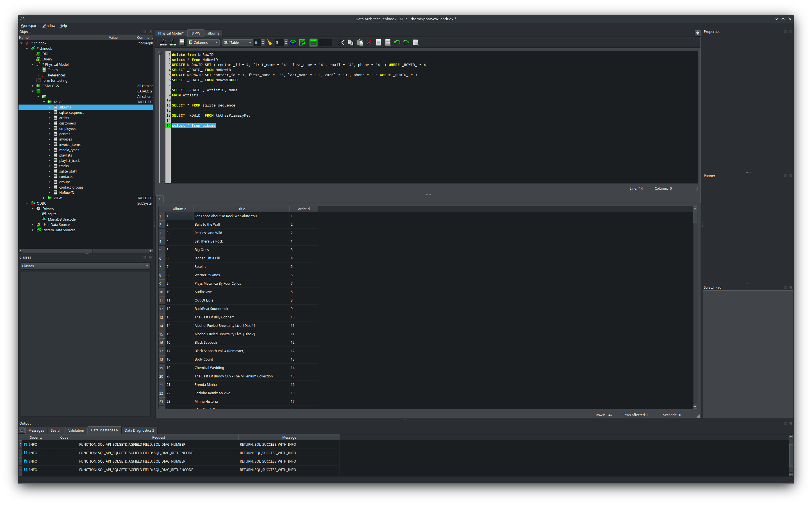
Task: Increase the row limit spinner value from 5
Action: [x=286, y=41]
